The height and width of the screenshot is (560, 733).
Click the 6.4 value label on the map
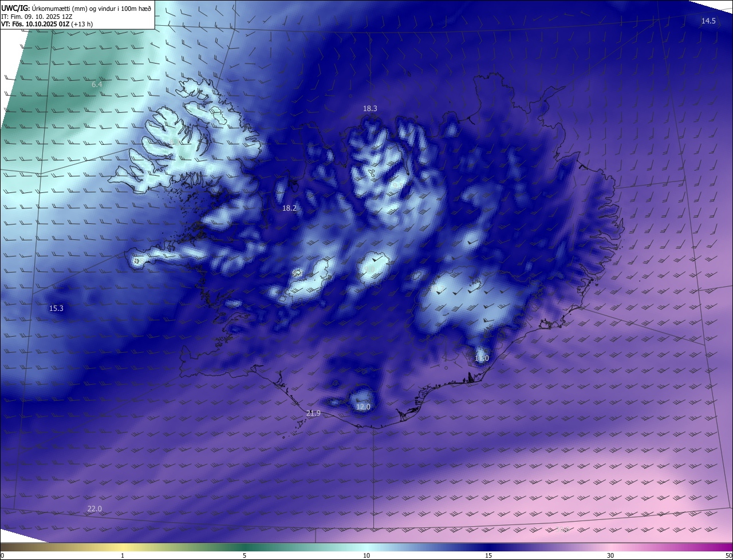tap(97, 85)
